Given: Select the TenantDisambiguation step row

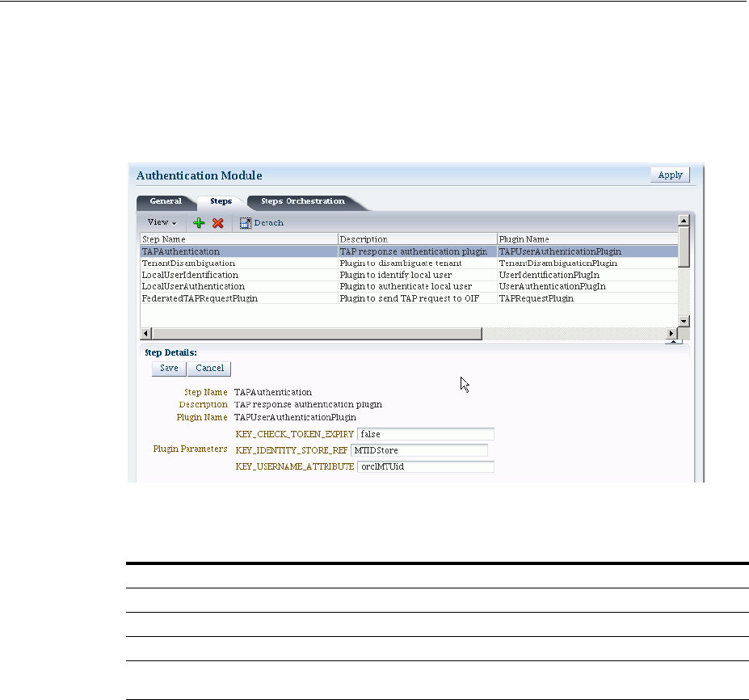Looking at the screenshot, I should point(409,264).
